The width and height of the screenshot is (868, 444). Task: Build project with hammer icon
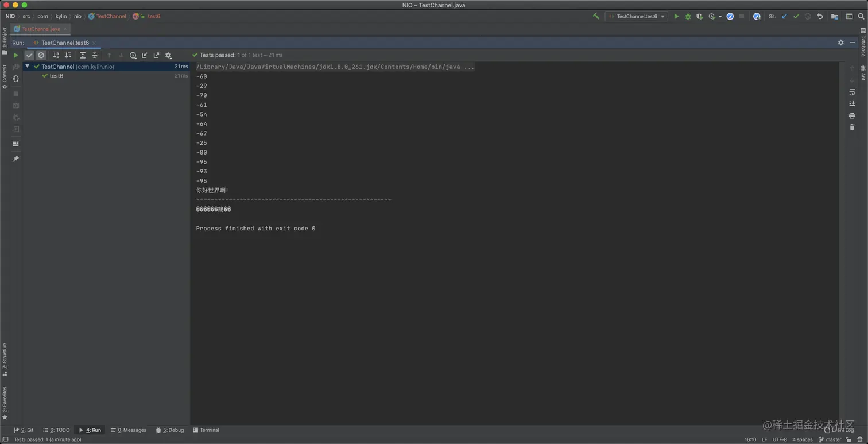click(596, 16)
